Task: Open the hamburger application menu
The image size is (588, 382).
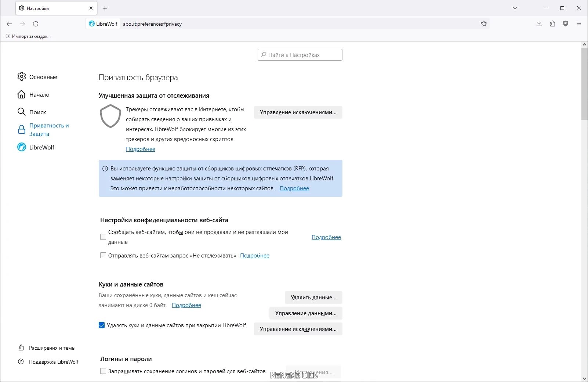Action: coord(579,24)
